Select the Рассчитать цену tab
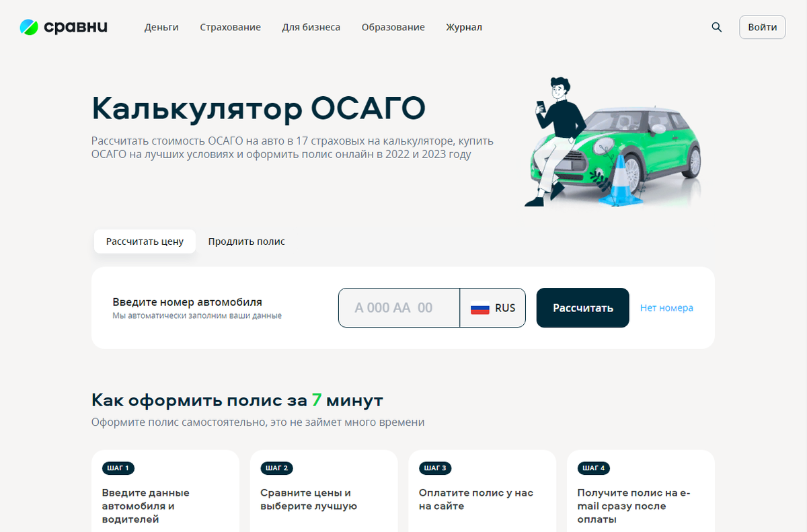This screenshot has width=807, height=532. click(x=145, y=241)
